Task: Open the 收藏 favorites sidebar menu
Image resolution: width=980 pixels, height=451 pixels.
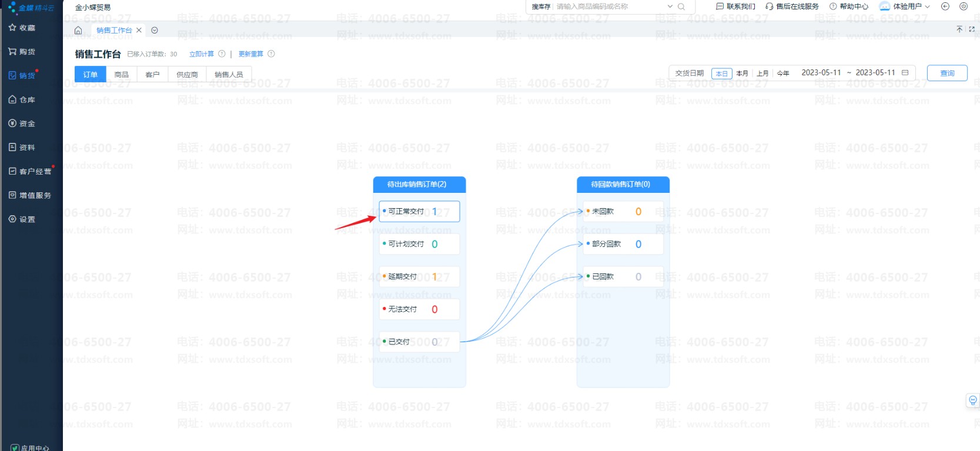Action: pos(22,28)
